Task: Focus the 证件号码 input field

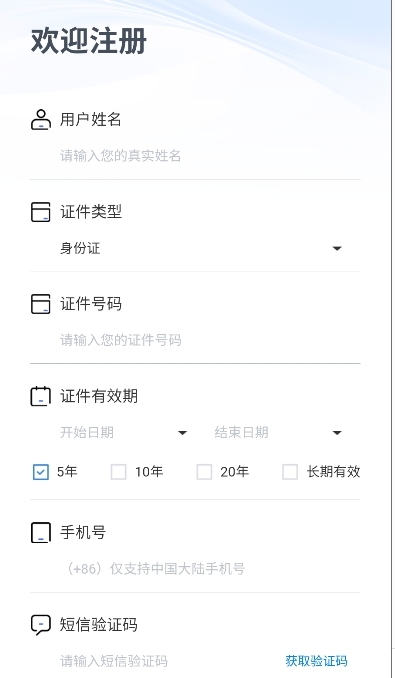Action: tap(210, 340)
